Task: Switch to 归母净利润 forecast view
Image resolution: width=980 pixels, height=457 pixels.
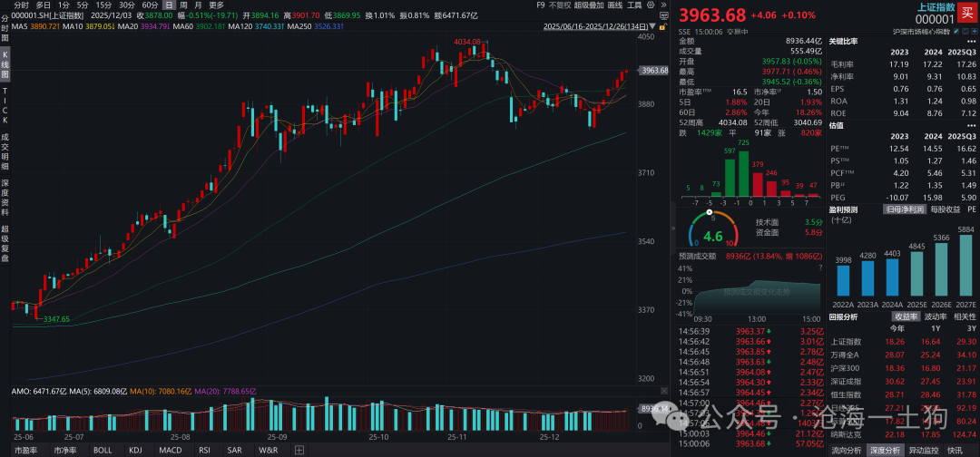Action: [x=906, y=209]
